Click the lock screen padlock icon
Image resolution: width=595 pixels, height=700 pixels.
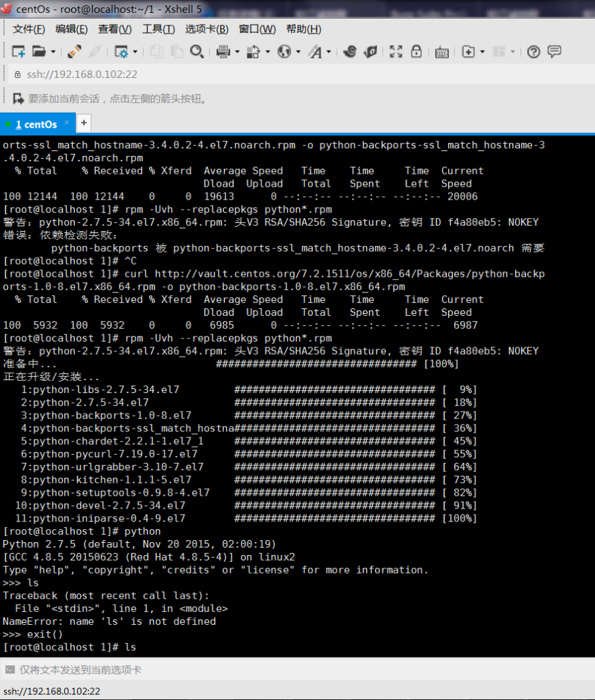(416, 51)
